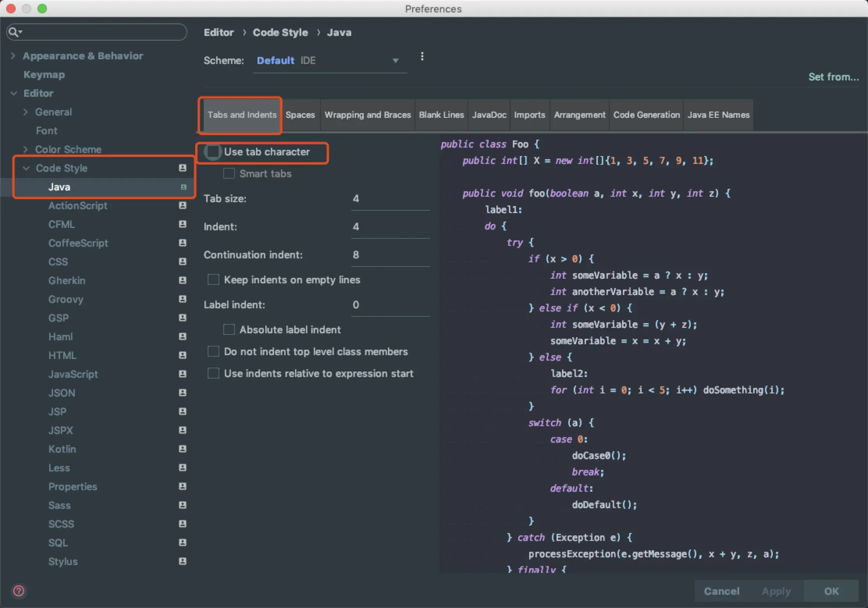Click project-level icon beside SQL
The height and width of the screenshot is (608, 868).
[x=182, y=542]
